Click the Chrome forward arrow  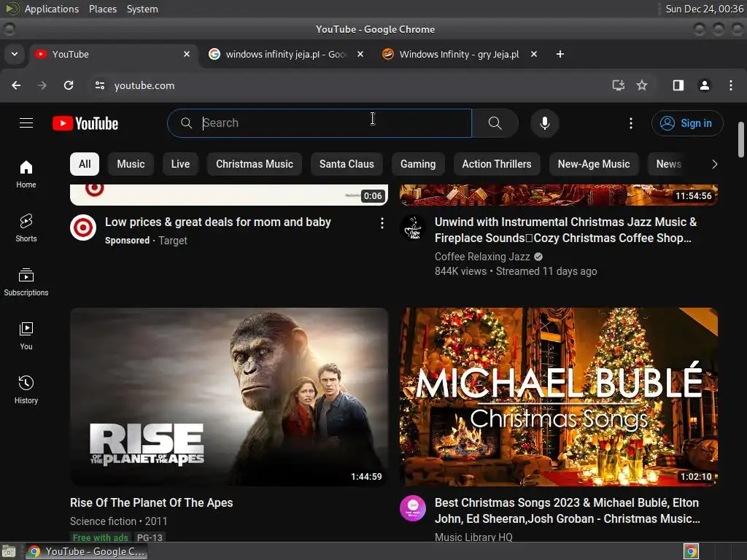coord(42,85)
